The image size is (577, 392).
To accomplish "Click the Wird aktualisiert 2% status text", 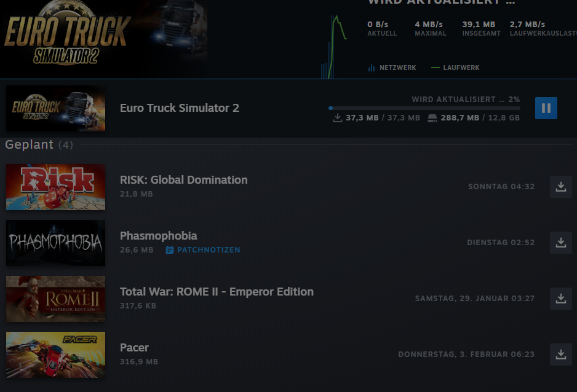I will click(466, 99).
